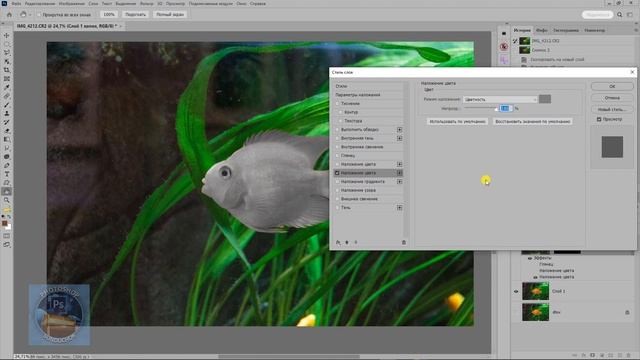The height and width of the screenshot is (360, 640).
Task: Click the workspace switcher icon
Action: [630, 14]
